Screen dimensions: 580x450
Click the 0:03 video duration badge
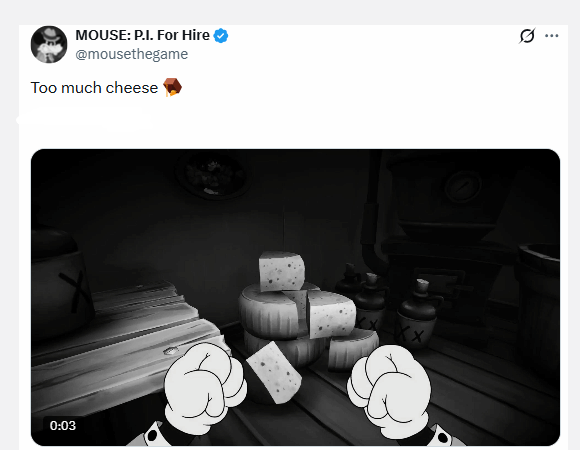(x=63, y=426)
